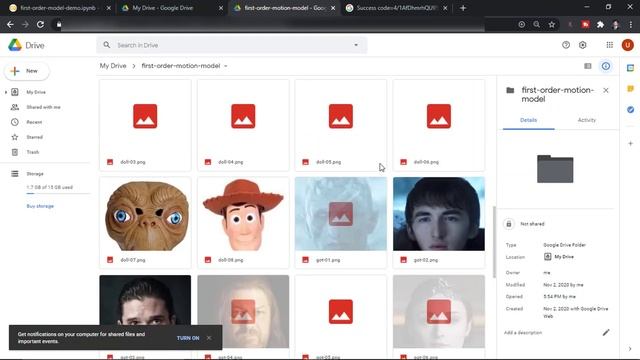The image size is (640, 360).
Task: Select doll-05.png file
Action: coord(341,125)
